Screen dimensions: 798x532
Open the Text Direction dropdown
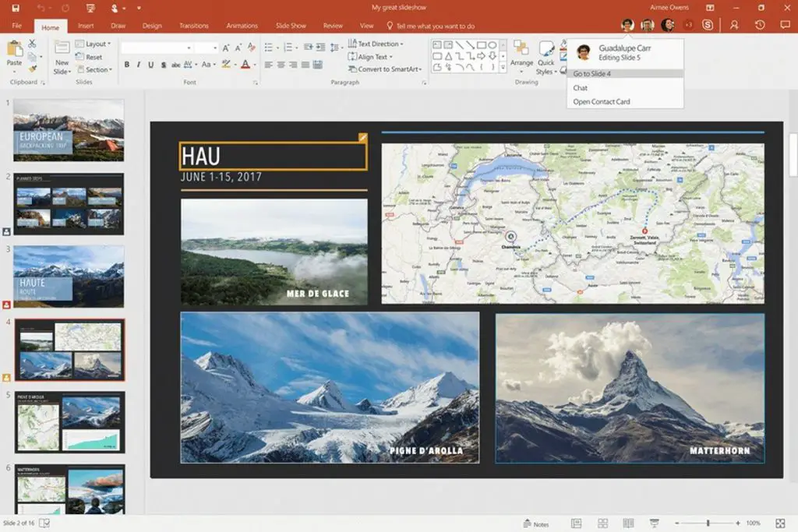374,44
